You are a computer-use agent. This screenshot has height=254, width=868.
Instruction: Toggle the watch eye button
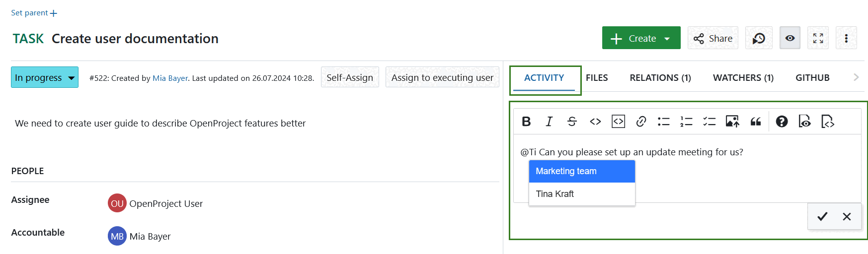[x=790, y=38]
